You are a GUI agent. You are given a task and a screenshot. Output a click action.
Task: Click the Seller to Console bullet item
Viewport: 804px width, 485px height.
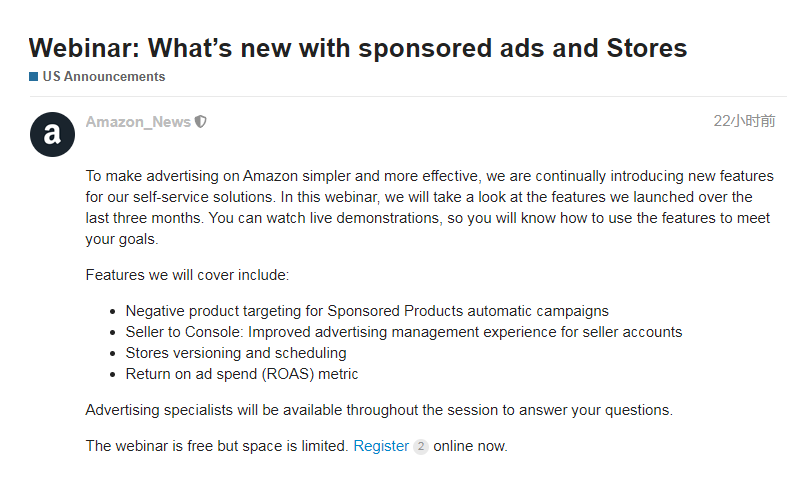403,332
